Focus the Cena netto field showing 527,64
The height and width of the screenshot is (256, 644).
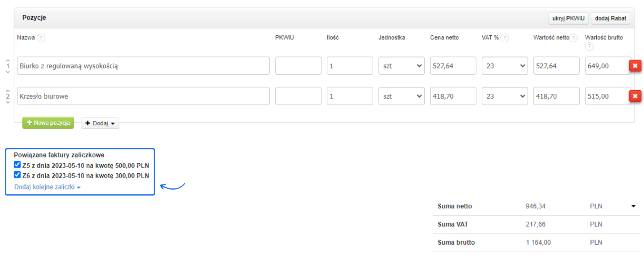(453, 66)
